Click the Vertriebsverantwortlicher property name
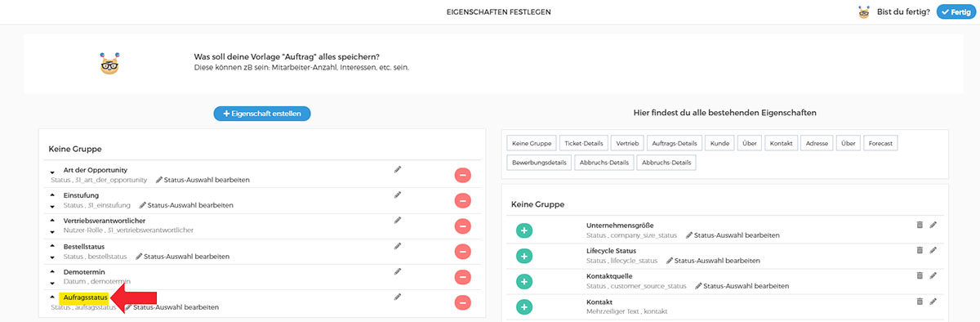Viewport: 980px width, 322px height. tap(105, 221)
